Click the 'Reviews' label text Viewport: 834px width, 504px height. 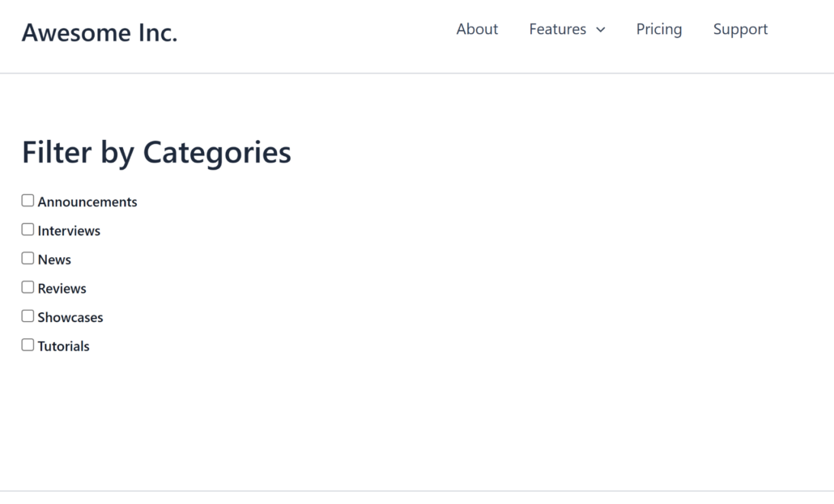click(62, 289)
